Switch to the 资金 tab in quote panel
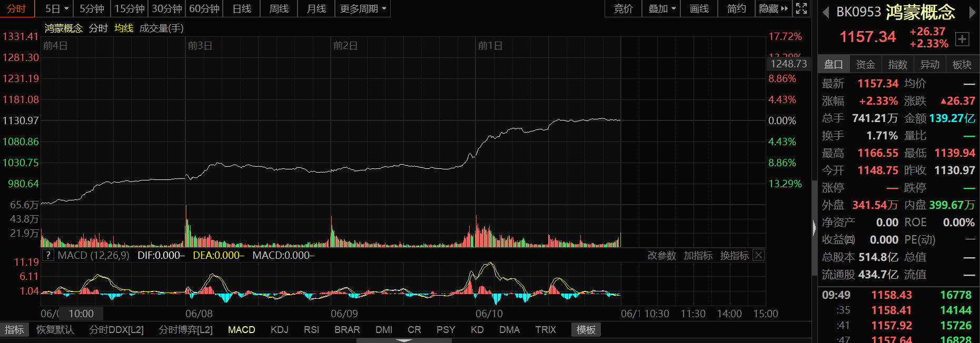Screen dimensions: 980x343 865,64
